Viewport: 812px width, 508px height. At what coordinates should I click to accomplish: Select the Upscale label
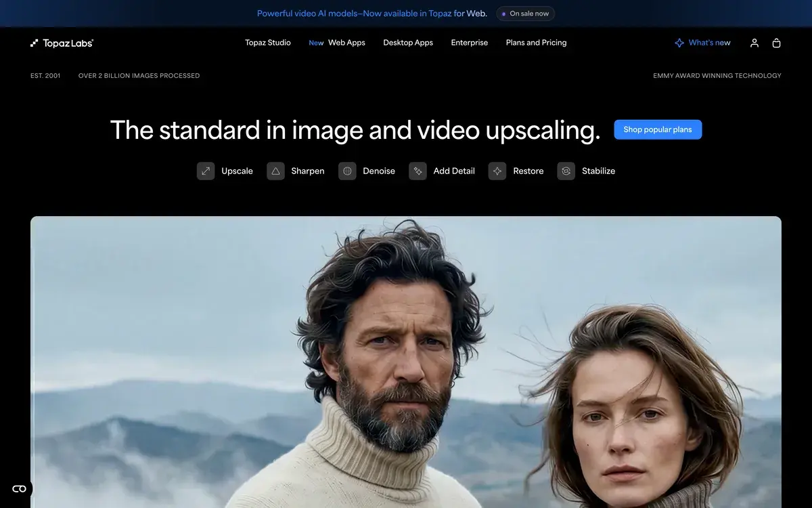(238, 171)
